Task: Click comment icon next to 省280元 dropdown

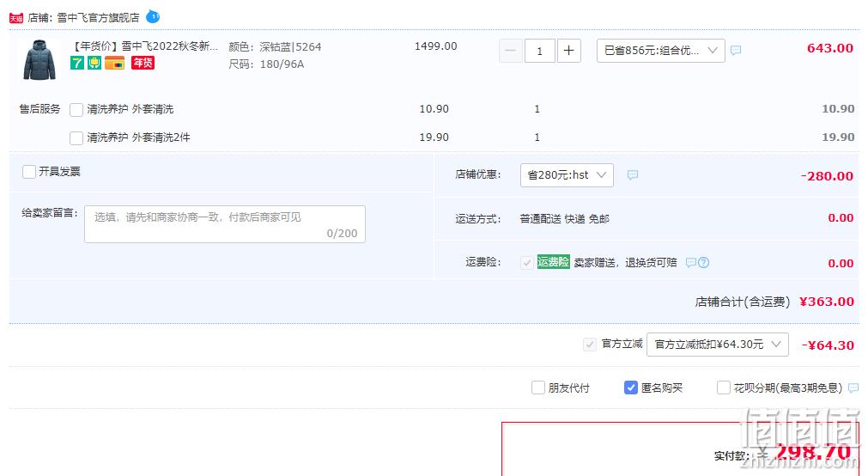Action: 633,175
